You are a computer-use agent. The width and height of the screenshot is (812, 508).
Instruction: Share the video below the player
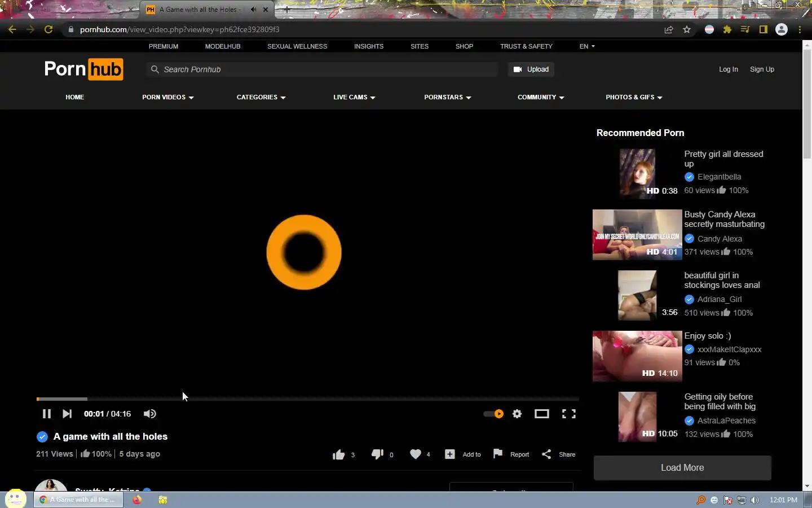coord(559,454)
